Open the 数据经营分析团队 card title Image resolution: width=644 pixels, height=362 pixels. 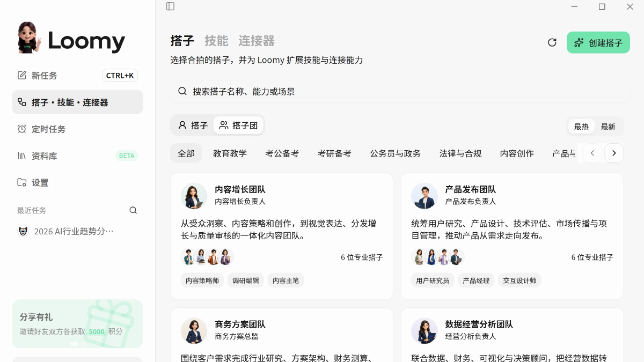[x=479, y=324]
